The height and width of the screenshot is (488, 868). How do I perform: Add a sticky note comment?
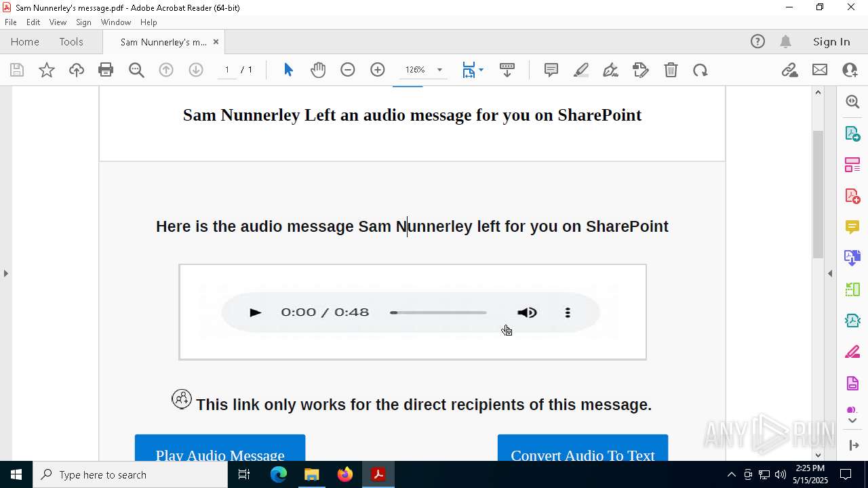pos(551,70)
